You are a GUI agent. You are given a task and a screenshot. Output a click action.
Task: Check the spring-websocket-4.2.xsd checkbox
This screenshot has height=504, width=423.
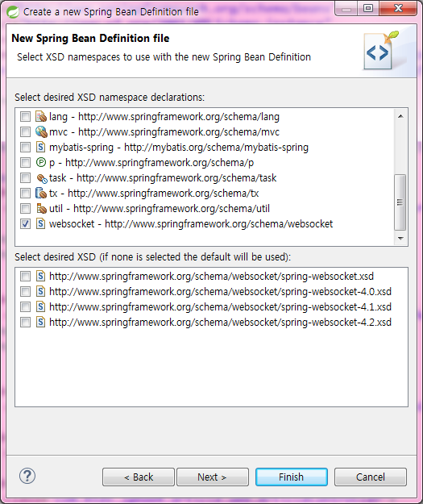coord(25,322)
